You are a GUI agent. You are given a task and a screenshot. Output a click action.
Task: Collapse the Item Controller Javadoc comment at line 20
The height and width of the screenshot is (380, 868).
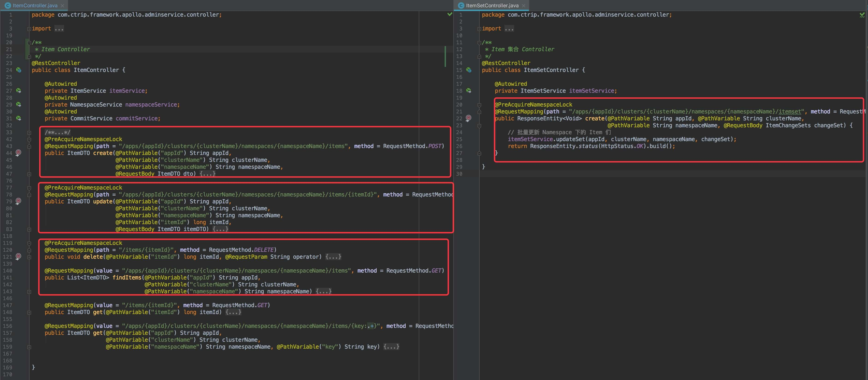(29, 43)
